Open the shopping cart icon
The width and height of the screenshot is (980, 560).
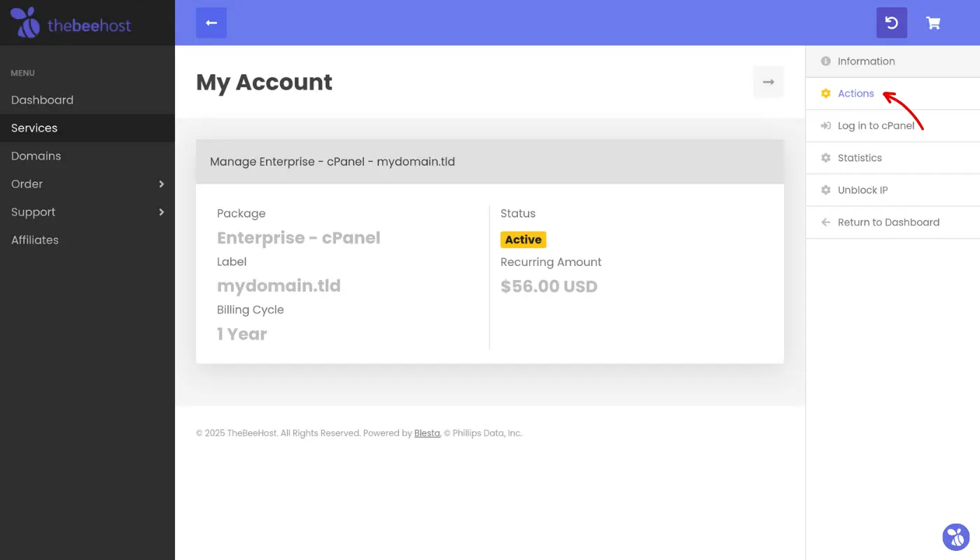click(932, 23)
